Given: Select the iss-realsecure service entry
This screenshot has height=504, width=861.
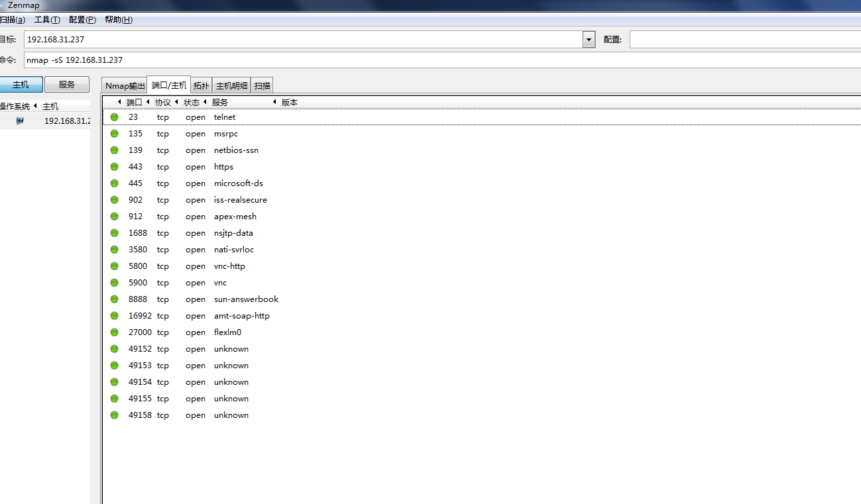Looking at the screenshot, I should coord(241,200).
